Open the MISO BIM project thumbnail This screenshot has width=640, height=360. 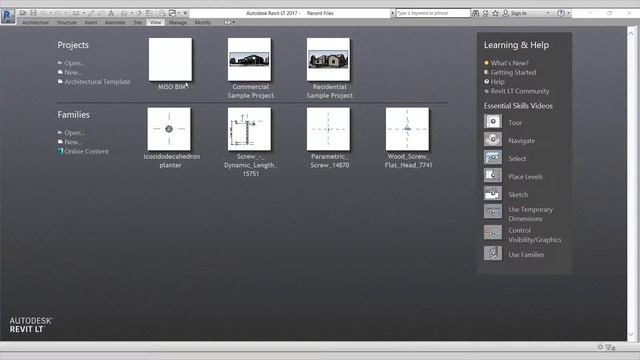170,60
